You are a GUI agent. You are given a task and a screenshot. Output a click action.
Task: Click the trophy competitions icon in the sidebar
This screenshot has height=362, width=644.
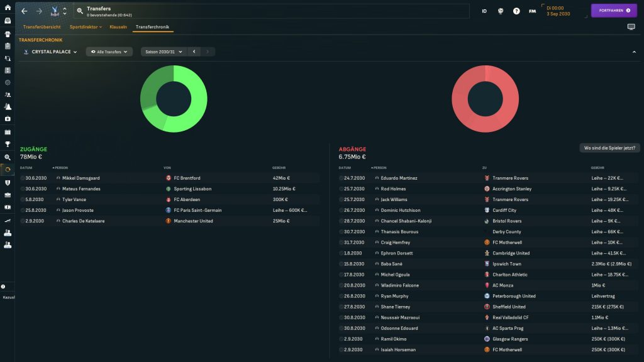click(x=8, y=144)
